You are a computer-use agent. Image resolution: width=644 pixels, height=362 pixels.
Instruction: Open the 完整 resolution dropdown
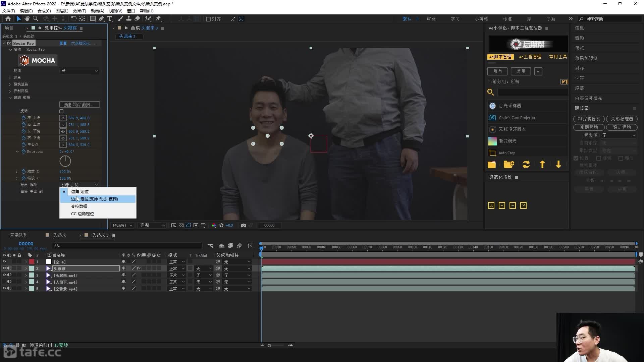coord(152,225)
